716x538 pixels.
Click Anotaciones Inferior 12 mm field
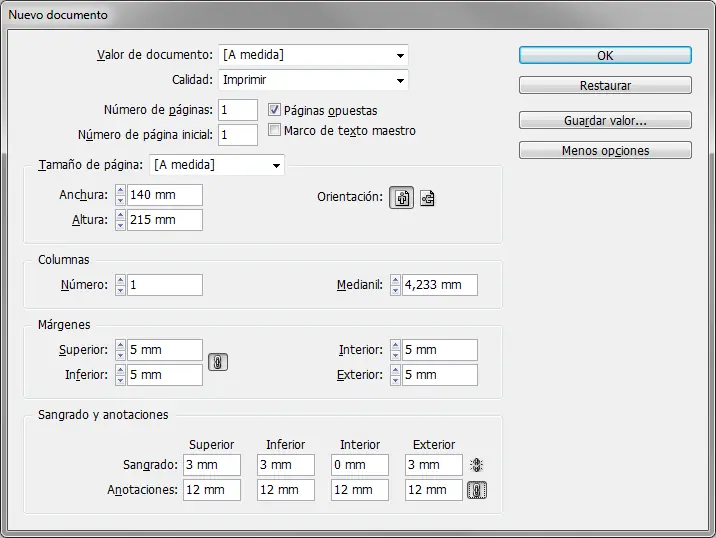[286, 490]
